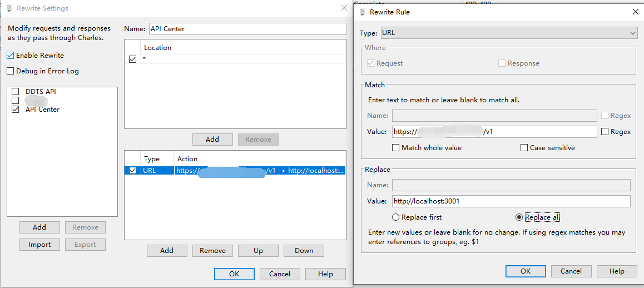Click the Match Value input field

[494, 132]
